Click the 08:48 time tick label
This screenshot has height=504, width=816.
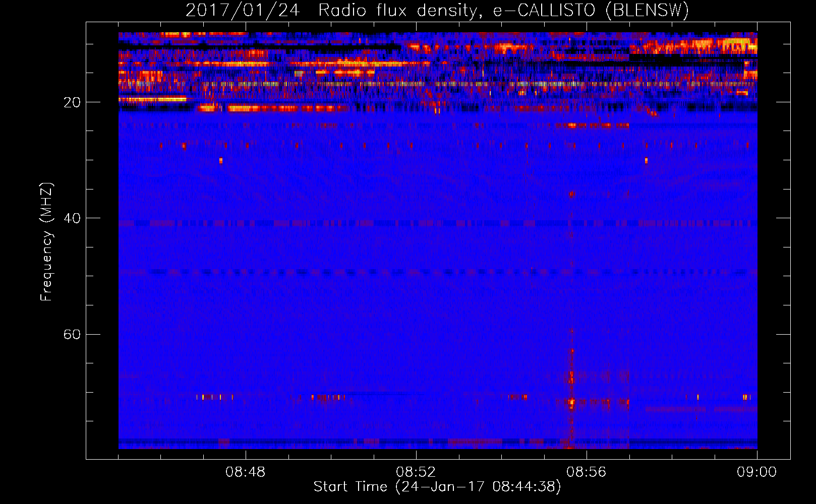tap(246, 472)
